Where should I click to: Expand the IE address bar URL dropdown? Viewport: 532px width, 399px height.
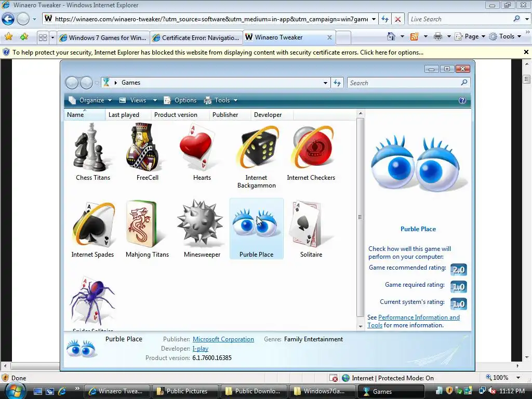374,19
